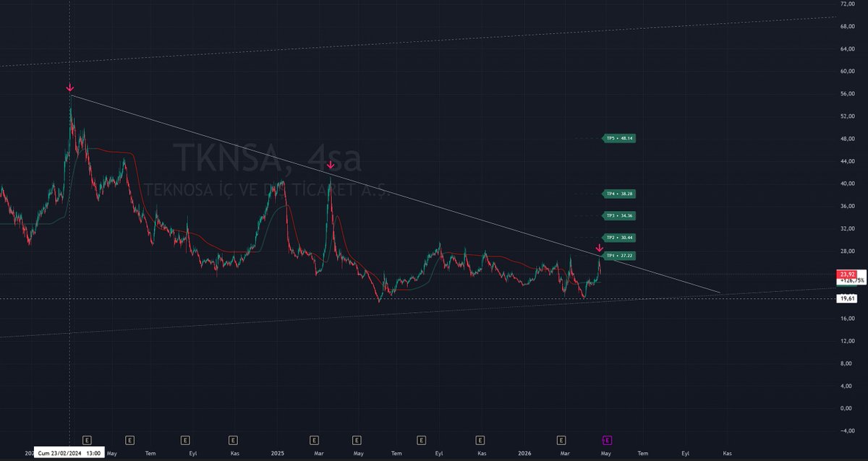Viewport: 868px width, 461px height.
Task: Click the 60,00 price axis label
Action: [848, 72]
